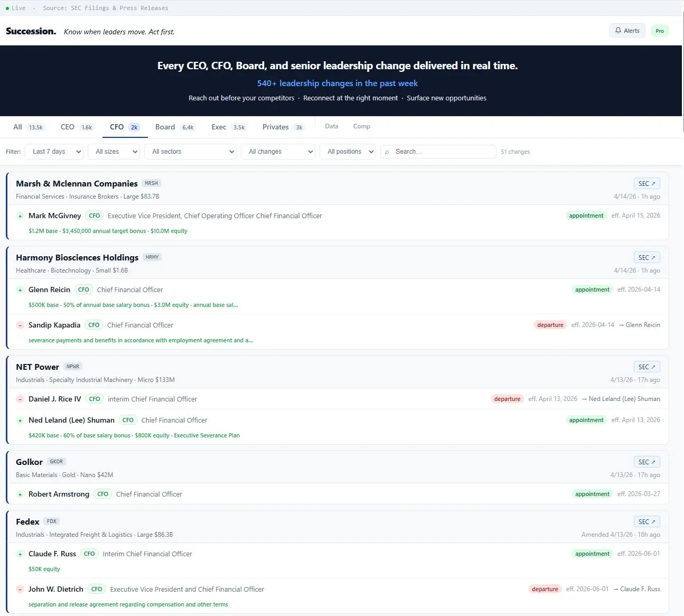Click the departure badge in Daniel J. Rice IV's row
This screenshot has height=616, width=684.
[x=507, y=399]
